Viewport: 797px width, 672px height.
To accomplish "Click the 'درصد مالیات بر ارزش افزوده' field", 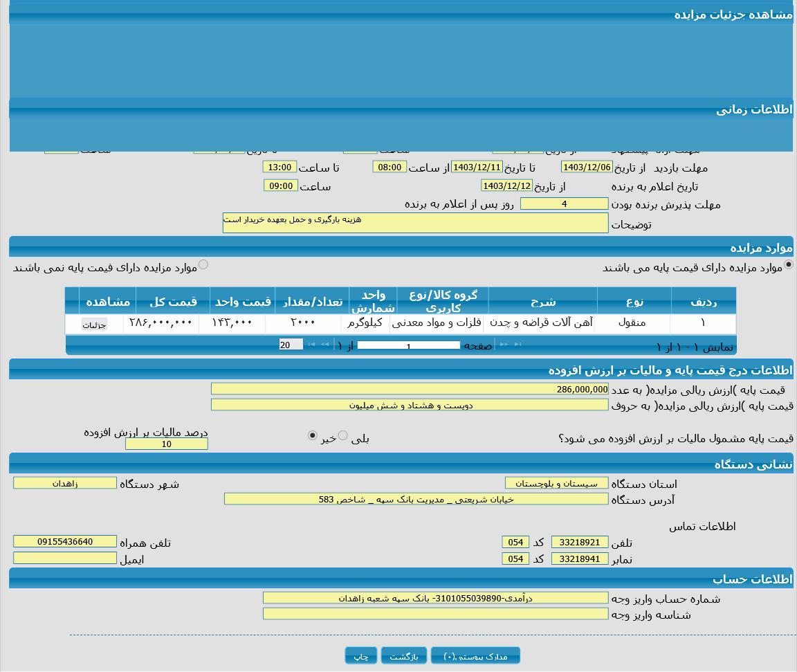I will [166, 444].
